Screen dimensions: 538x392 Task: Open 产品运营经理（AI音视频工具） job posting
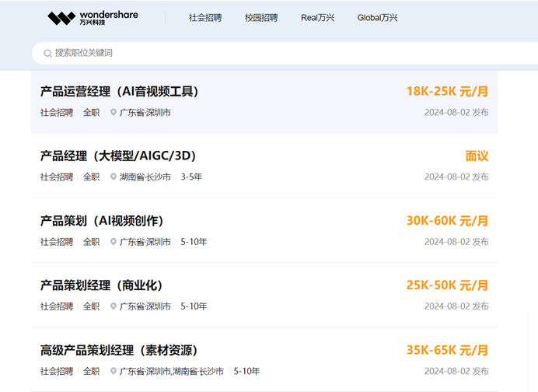pos(119,92)
